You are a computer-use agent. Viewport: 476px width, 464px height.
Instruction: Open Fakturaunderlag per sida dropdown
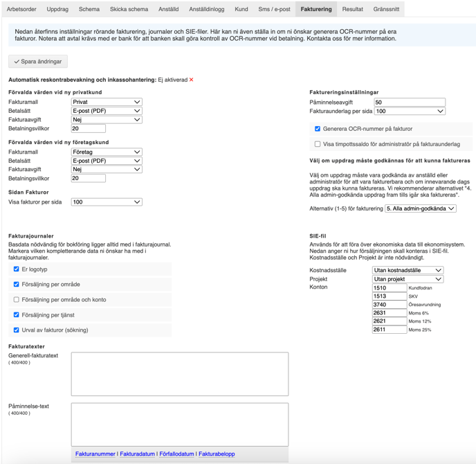pyautogui.click(x=410, y=111)
